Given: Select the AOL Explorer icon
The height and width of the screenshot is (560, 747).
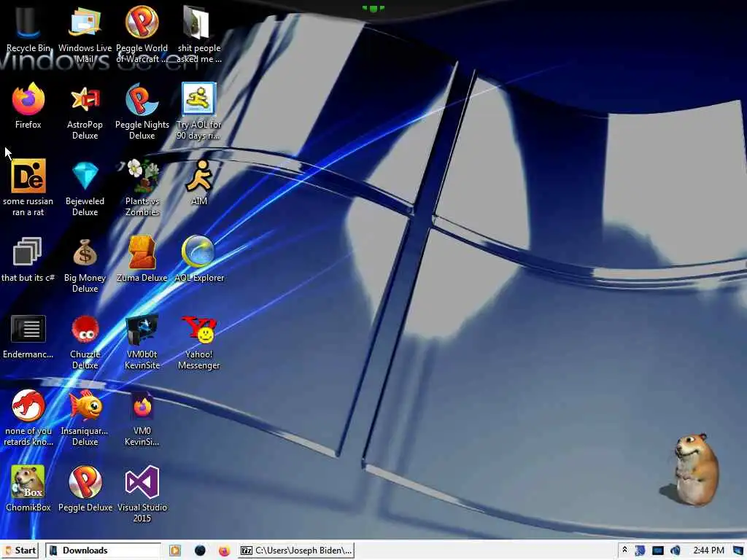Looking at the screenshot, I should (x=198, y=259).
